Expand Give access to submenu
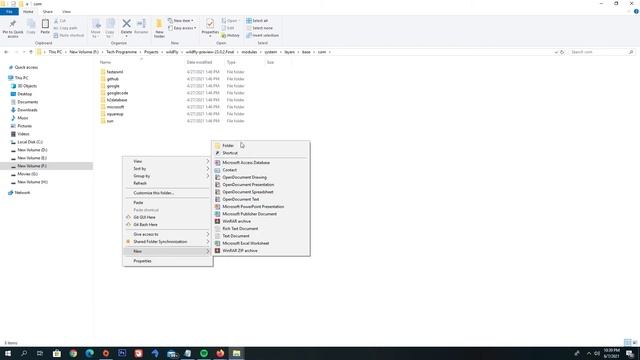 click(x=167, y=234)
